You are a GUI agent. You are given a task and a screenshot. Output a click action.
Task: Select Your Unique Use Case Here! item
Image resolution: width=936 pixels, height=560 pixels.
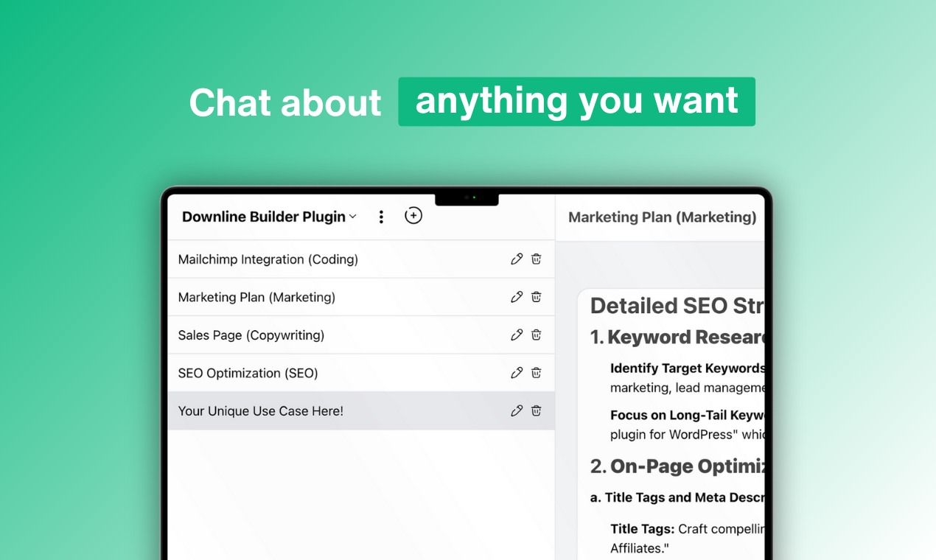coord(260,411)
